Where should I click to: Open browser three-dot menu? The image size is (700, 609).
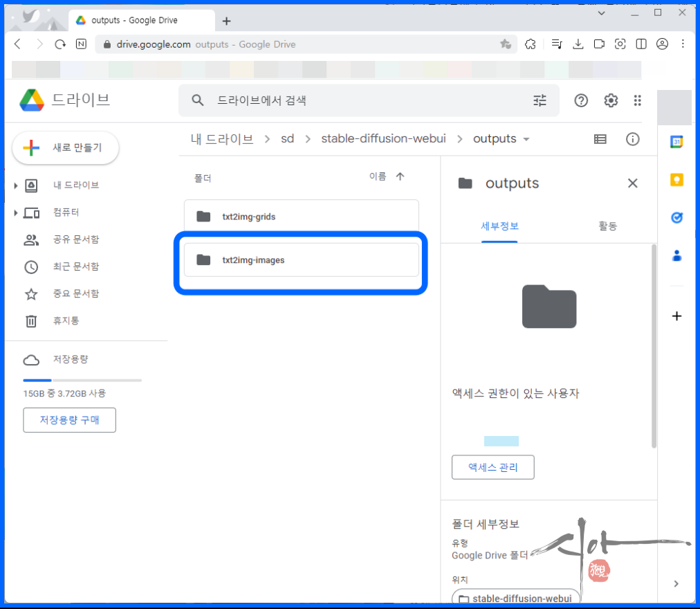click(x=683, y=44)
